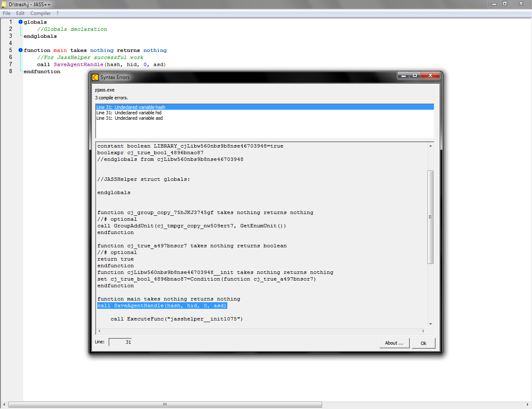Click 'endglobals' on editor line 3
Viewport: 532px width, 409px height.
[40, 36]
